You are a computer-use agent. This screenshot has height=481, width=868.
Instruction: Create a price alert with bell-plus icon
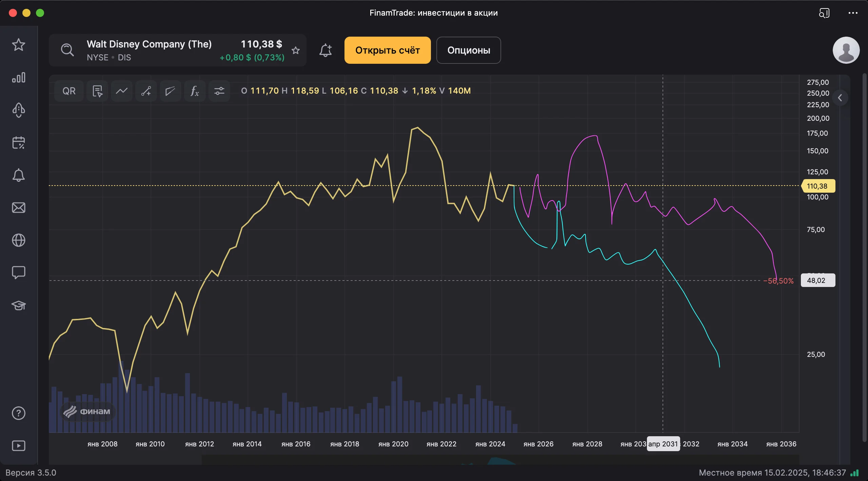[325, 50]
